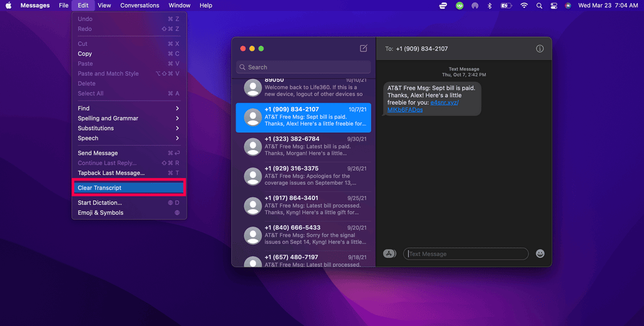Screen dimensions: 644x326
Task: Open the emoji picker smiley icon
Action: (540, 254)
